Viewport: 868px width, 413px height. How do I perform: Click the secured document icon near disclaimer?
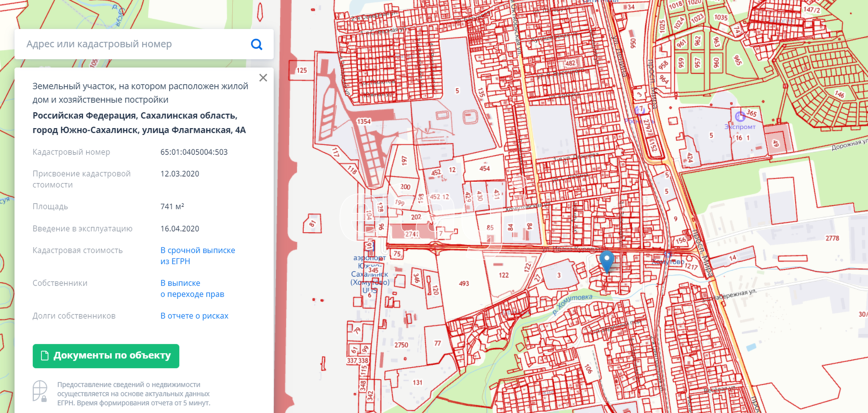pos(40,391)
